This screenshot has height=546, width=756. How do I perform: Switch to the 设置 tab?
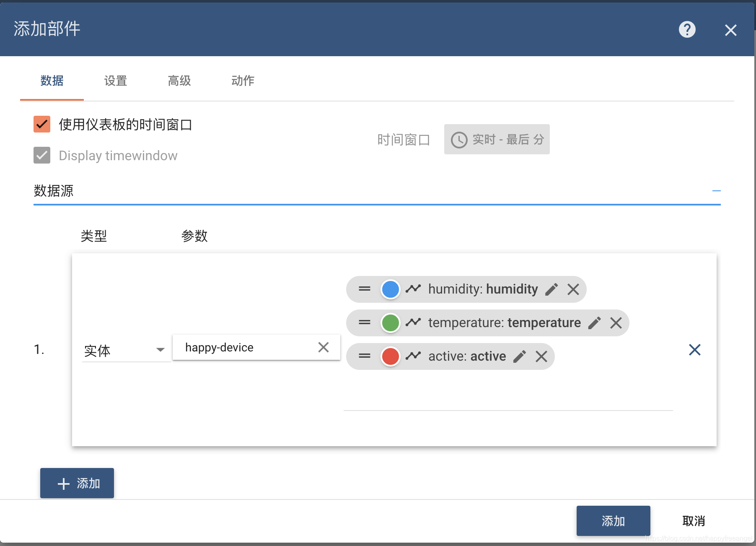116,80
